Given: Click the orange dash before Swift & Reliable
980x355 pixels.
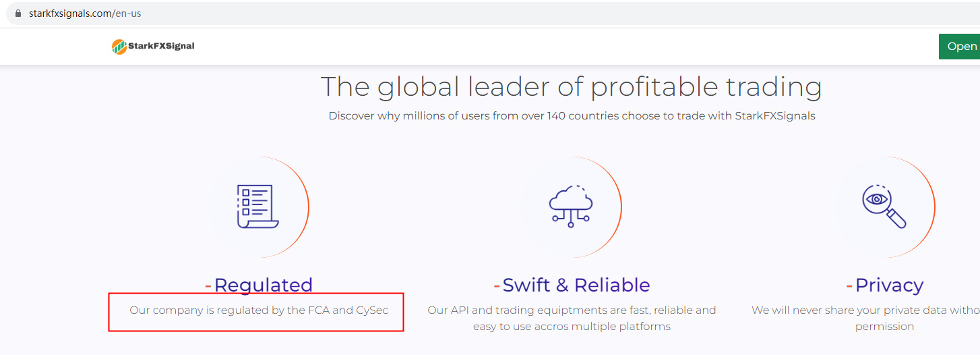Looking at the screenshot, I should (x=497, y=286).
